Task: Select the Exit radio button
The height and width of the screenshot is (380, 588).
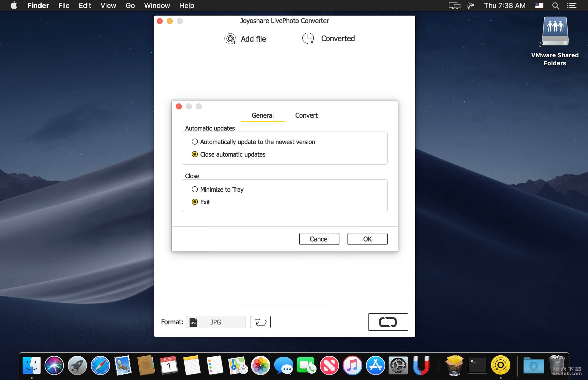Action: click(x=195, y=202)
